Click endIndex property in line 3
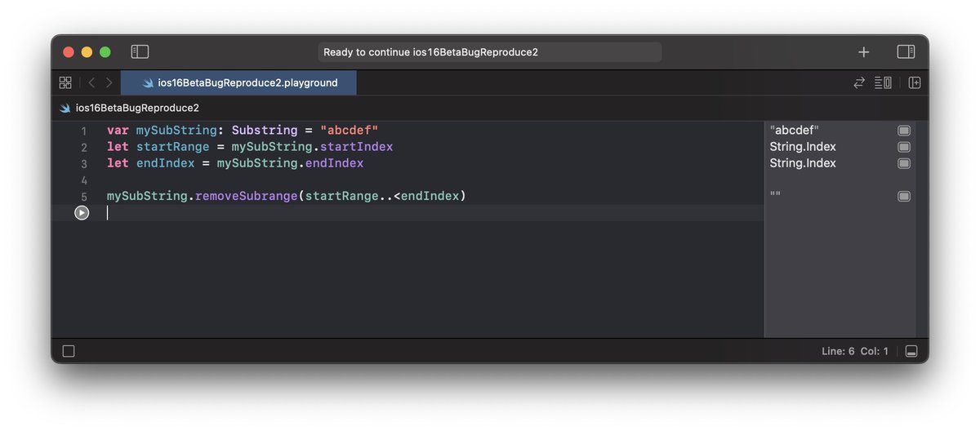Viewport: 980px width, 431px height. pos(334,163)
